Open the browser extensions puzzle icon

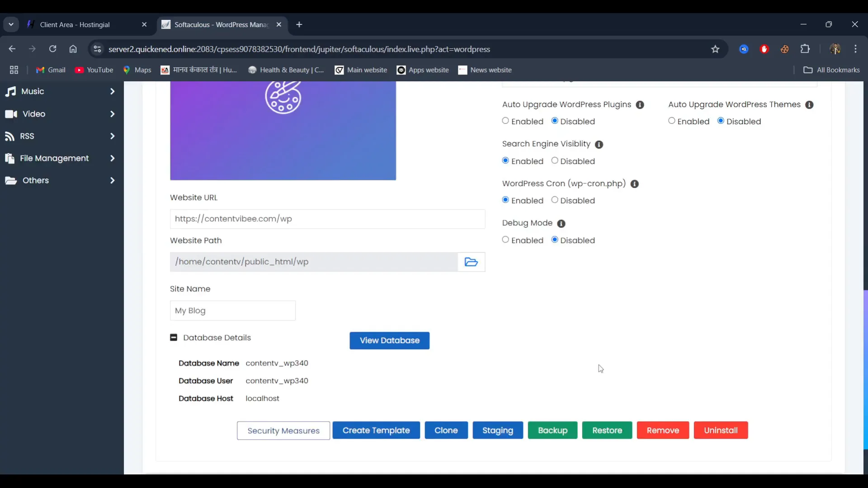(805, 49)
